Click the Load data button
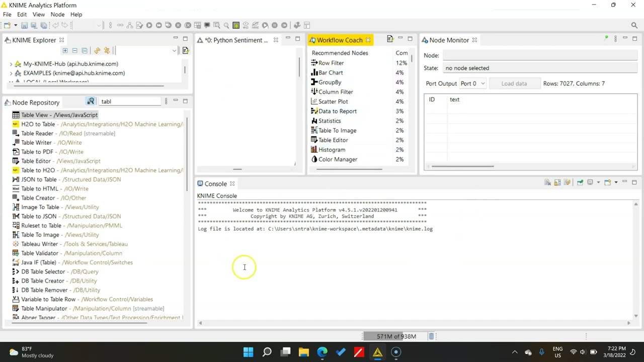The height and width of the screenshot is (362, 644). coord(514,83)
